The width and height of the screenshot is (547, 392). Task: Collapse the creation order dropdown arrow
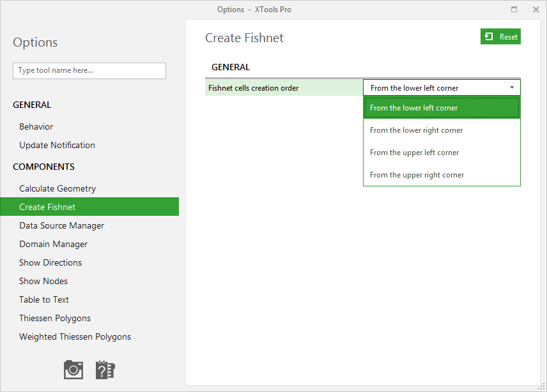[x=512, y=88]
